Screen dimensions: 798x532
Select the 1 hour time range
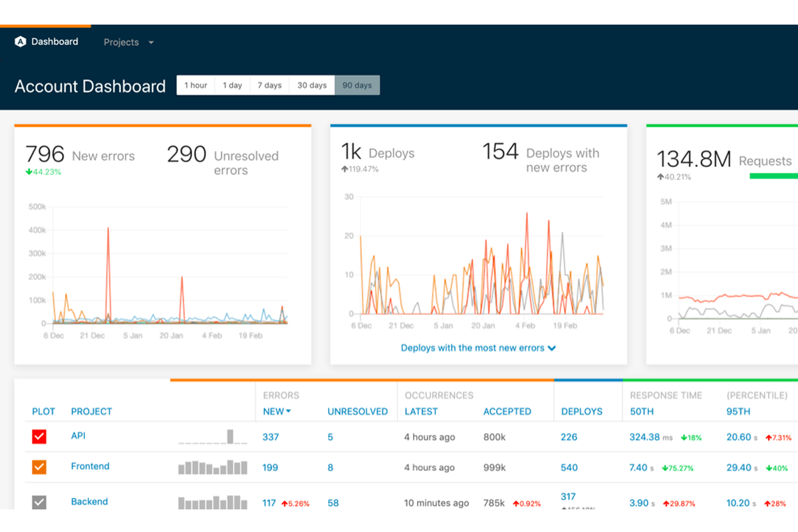click(196, 85)
